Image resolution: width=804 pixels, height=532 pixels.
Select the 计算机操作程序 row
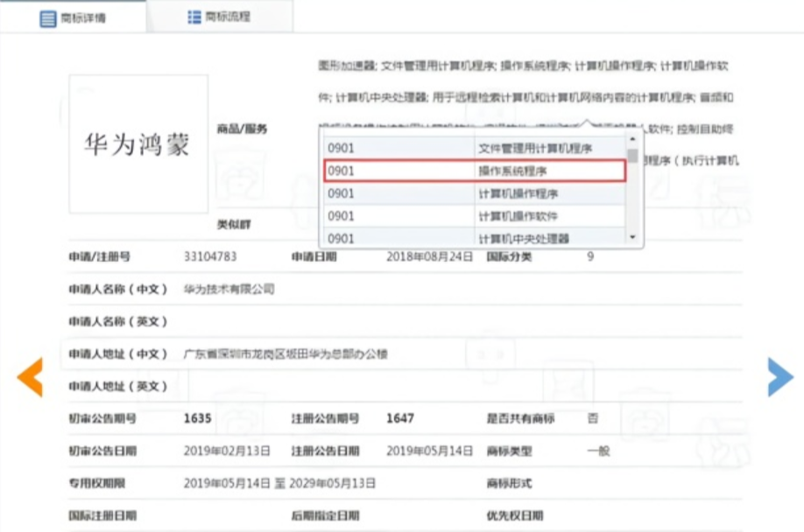(x=475, y=193)
